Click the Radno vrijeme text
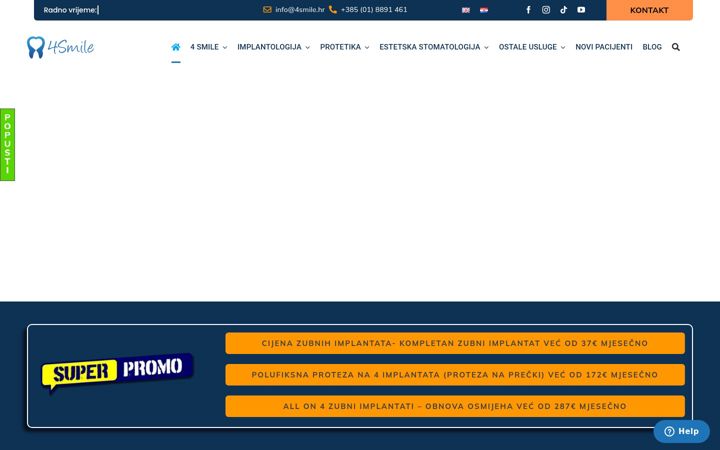The height and width of the screenshot is (450, 720). 70,10
